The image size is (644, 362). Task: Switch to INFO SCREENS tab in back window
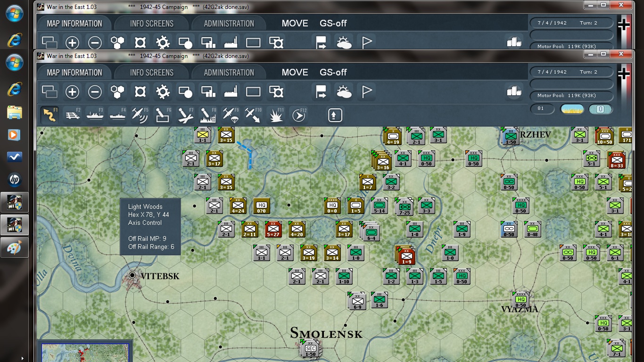[152, 24]
